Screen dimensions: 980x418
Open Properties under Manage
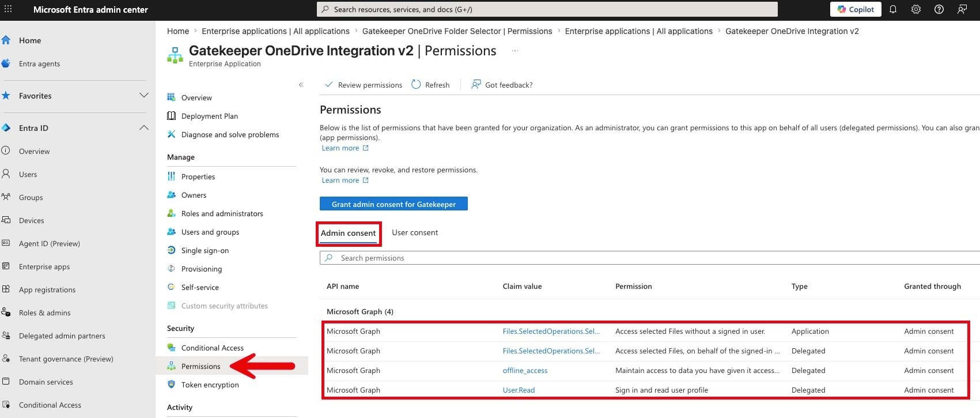coord(198,176)
